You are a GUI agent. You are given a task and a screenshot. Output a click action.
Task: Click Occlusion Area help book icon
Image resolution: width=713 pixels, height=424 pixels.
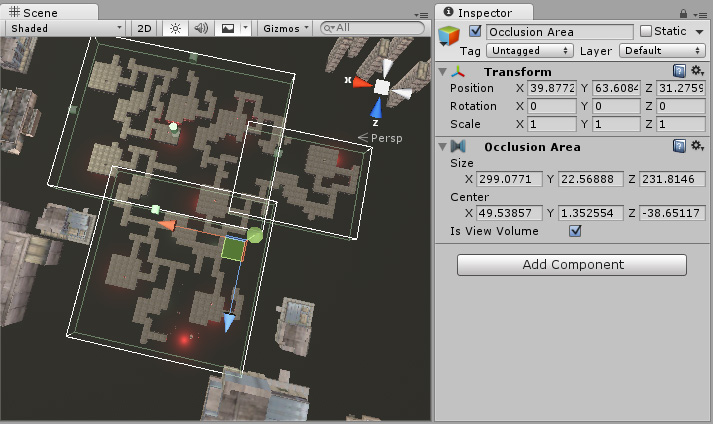coord(679,146)
